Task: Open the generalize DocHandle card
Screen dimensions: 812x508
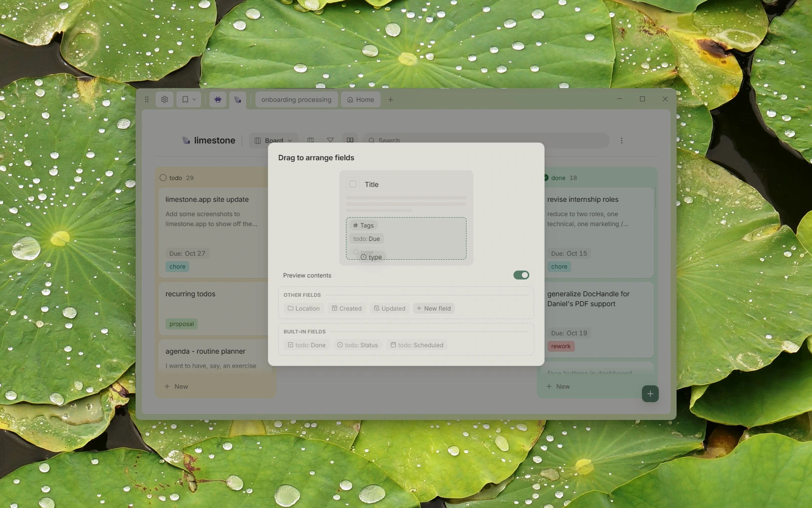Action: click(597, 320)
